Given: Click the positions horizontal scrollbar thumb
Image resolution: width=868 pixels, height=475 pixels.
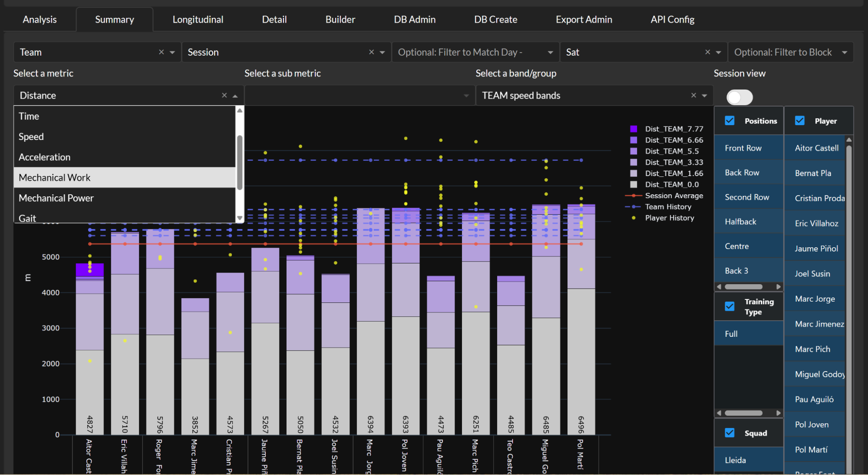Looking at the screenshot, I should [x=743, y=287].
